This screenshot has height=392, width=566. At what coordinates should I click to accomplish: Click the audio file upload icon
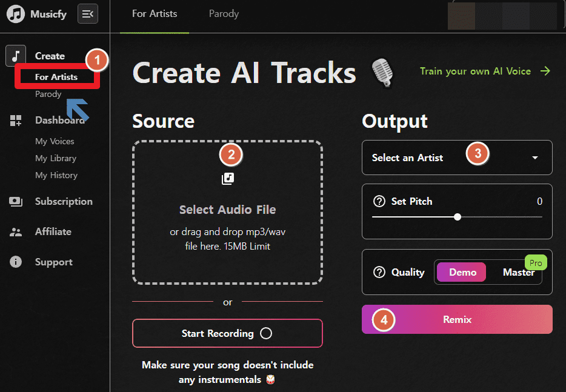coord(228,179)
